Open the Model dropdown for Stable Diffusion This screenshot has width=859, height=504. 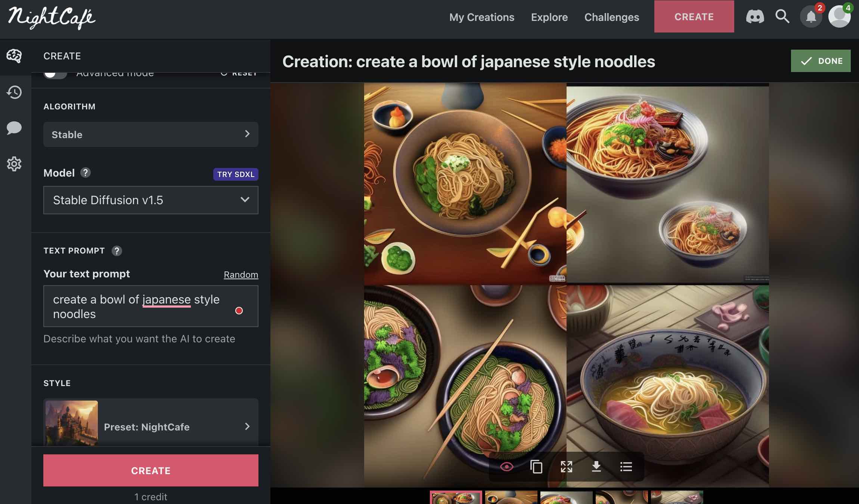pos(151,199)
